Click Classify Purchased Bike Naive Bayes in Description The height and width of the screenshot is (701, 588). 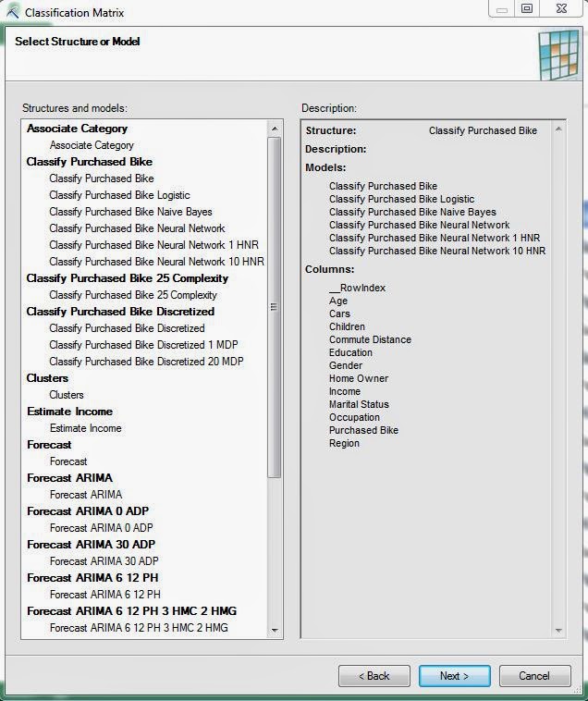412,212
